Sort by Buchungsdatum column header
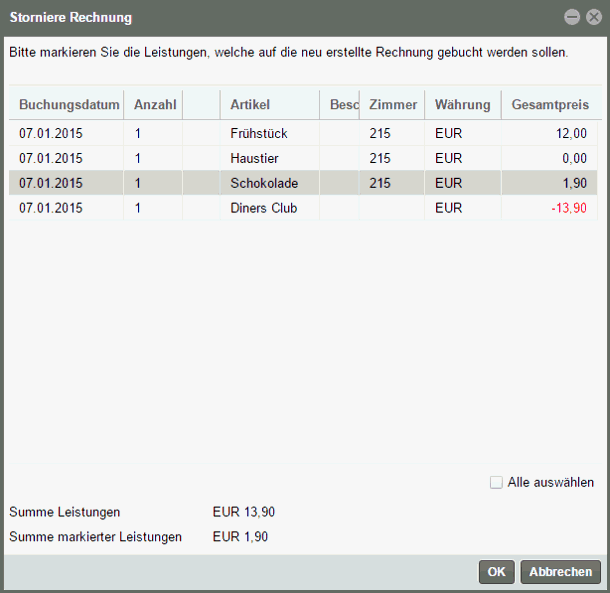This screenshot has width=610, height=593. (66, 105)
